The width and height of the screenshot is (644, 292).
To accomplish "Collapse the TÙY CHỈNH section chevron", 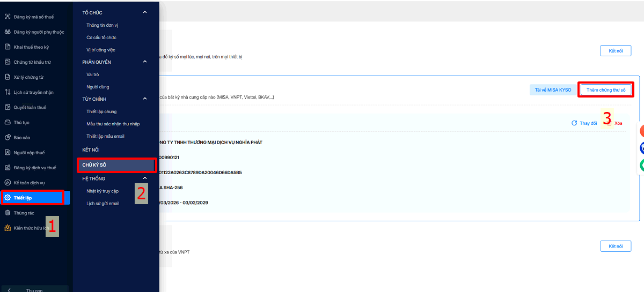I will [x=144, y=99].
